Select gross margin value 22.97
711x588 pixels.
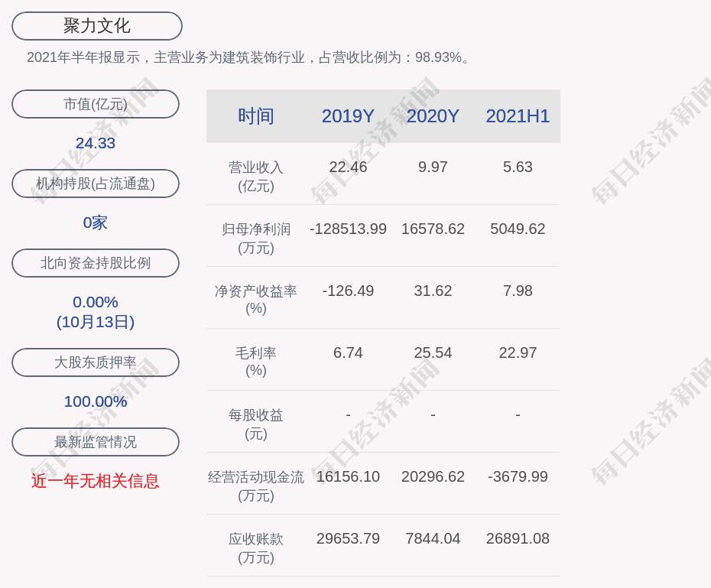518,352
